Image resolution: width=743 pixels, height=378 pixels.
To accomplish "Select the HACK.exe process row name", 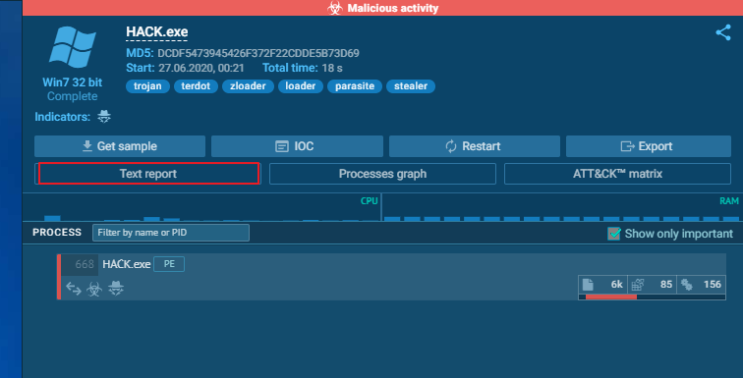I will tap(127, 264).
